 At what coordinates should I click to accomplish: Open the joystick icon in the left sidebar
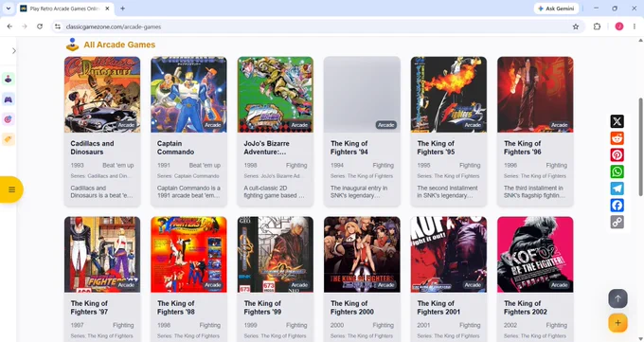tap(9, 79)
